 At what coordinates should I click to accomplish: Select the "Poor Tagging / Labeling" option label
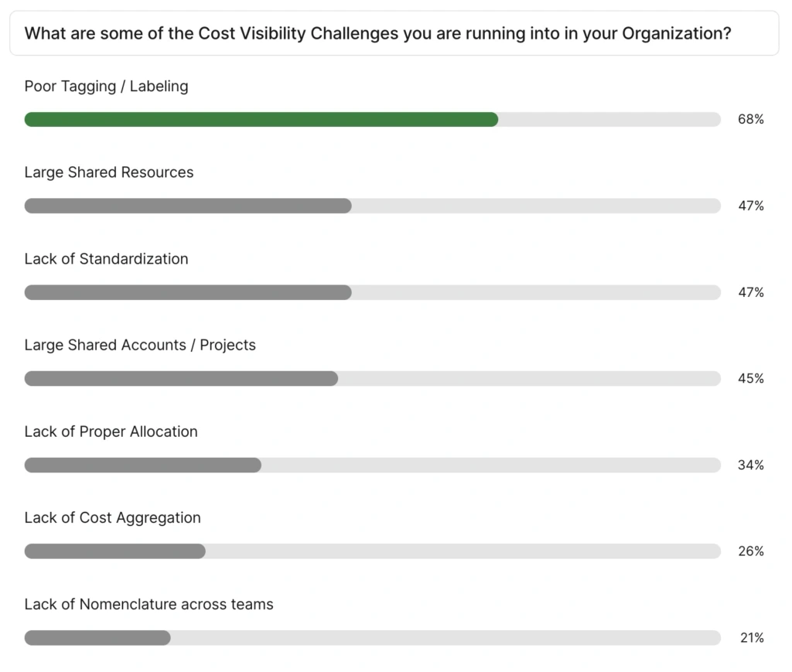point(106,86)
